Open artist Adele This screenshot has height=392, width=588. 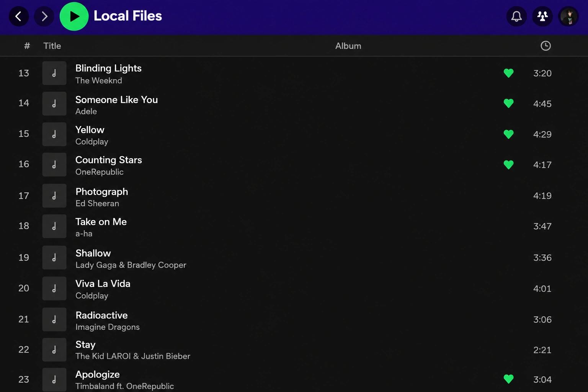click(x=86, y=111)
